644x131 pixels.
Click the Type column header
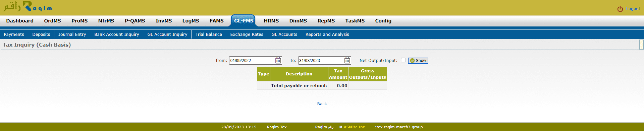coord(264,74)
